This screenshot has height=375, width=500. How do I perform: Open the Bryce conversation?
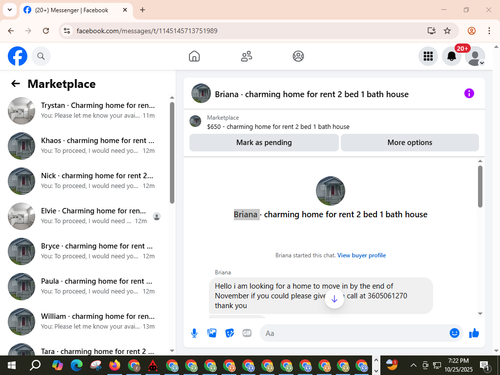(x=86, y=251)
